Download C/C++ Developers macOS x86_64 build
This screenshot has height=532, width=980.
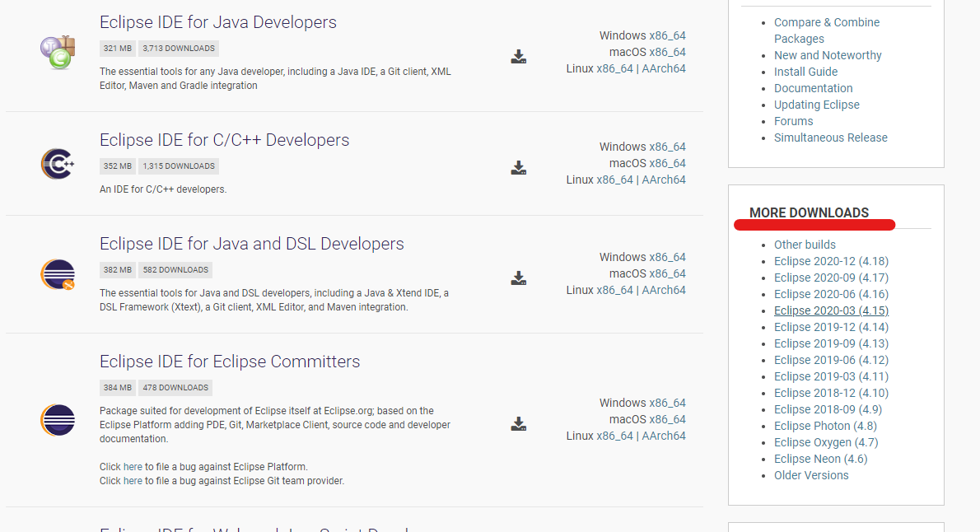668,163
